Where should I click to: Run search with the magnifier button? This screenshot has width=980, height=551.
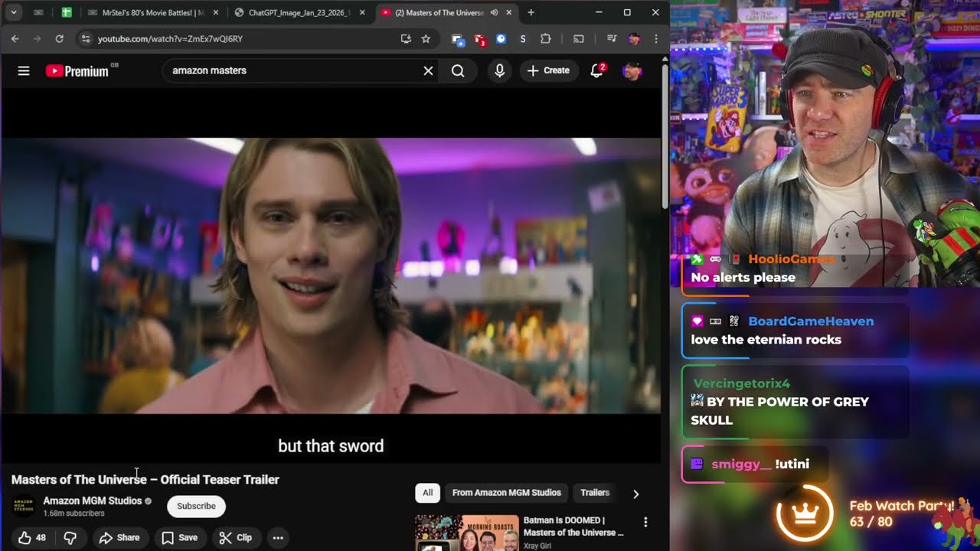[x=458, y=70]
